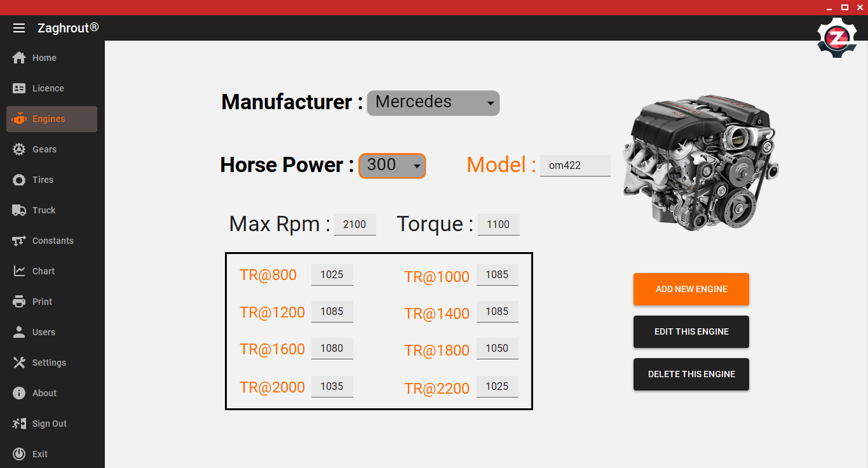868x468 pixels.
Task: Click the Home house icon
Action: point(19,58)
